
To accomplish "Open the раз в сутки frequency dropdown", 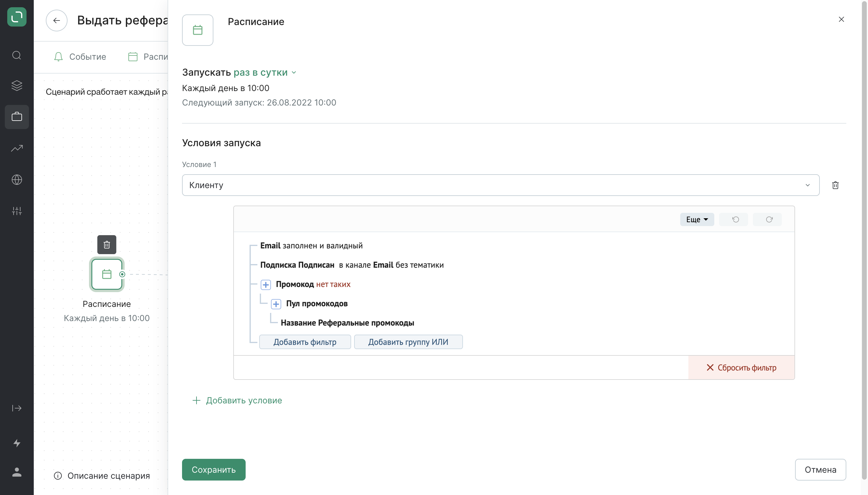I will [265, 72].
